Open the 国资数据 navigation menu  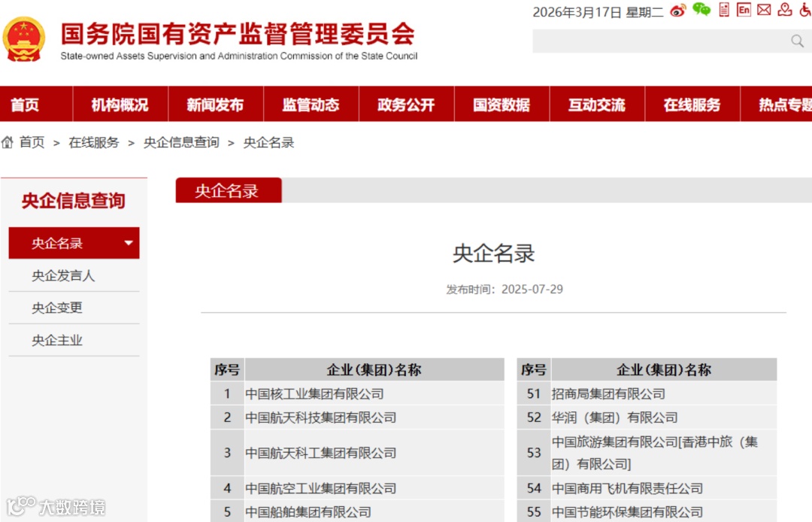pyautogui.click(x=501, y=105)
